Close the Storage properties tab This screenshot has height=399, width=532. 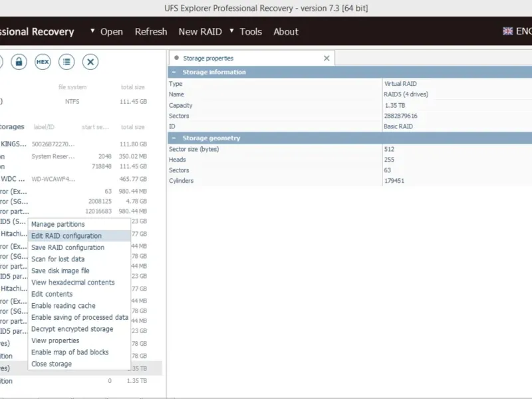(327, 59)
